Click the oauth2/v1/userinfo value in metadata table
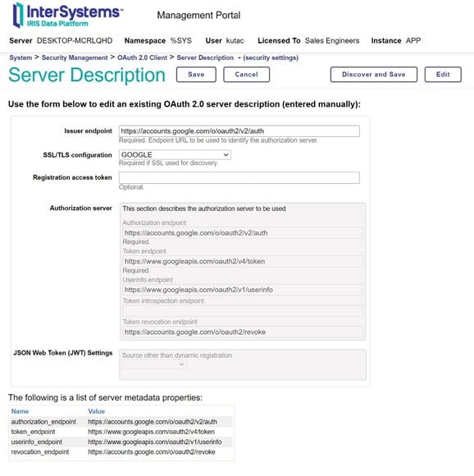Viewport: 474px width, 476px height. pos(155,442)
